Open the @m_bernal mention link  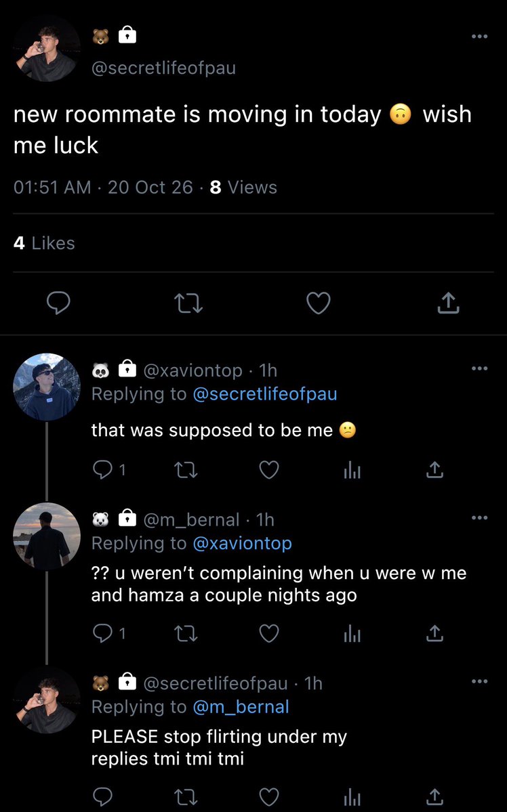241,707
